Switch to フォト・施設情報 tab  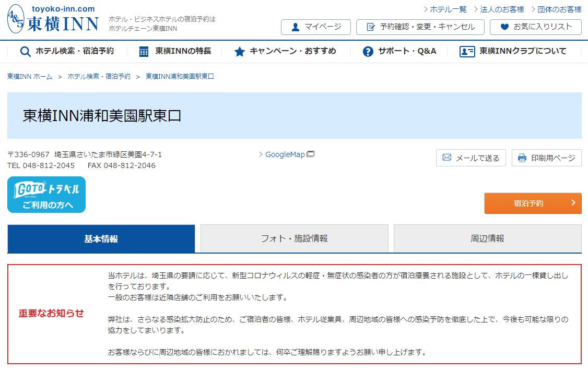point(295,238)
